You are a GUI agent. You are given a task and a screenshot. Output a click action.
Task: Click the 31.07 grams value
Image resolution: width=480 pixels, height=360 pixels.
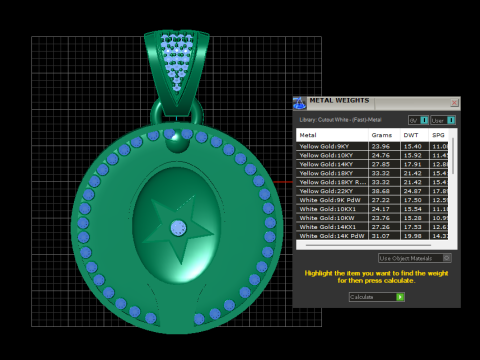(x=381, y=236)
